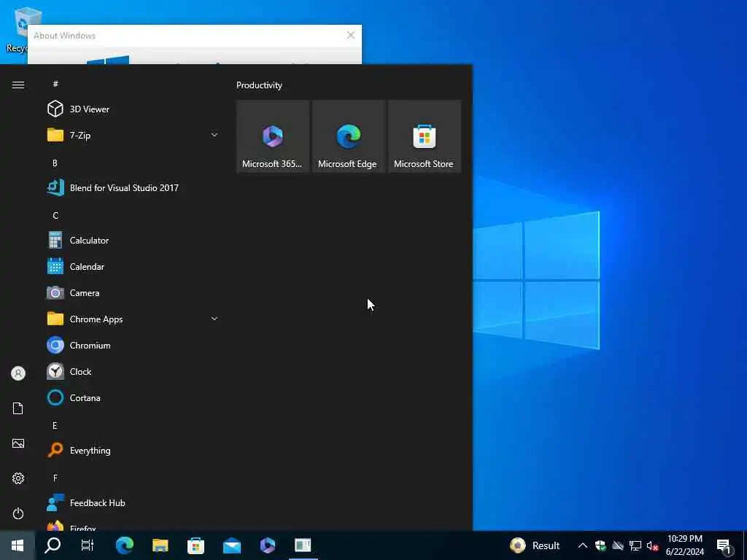Open Documents from the Start sidebar
This screenshot has height=560, width=747.
pos(18,408)
